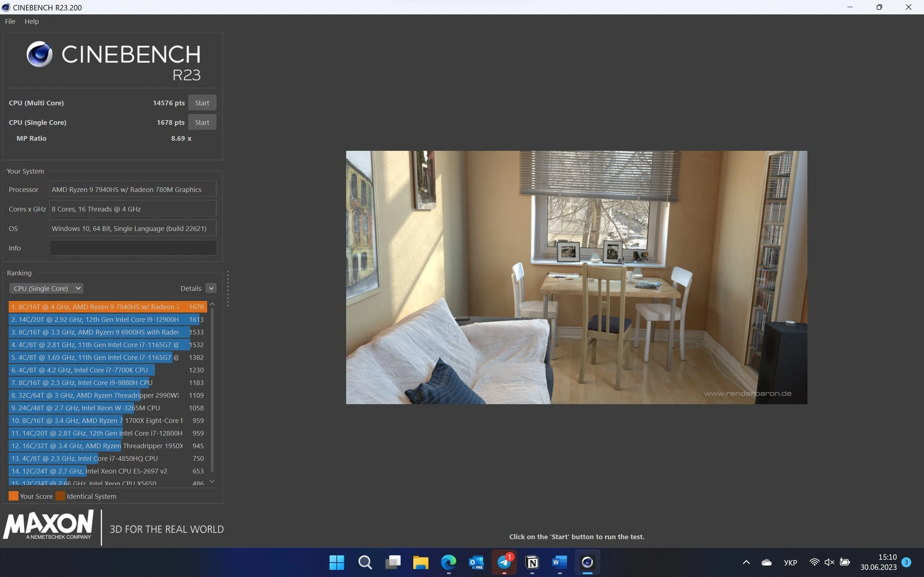Click the Processor name field
The width and height of the screenshot is (924, 577).
[133, 190]
